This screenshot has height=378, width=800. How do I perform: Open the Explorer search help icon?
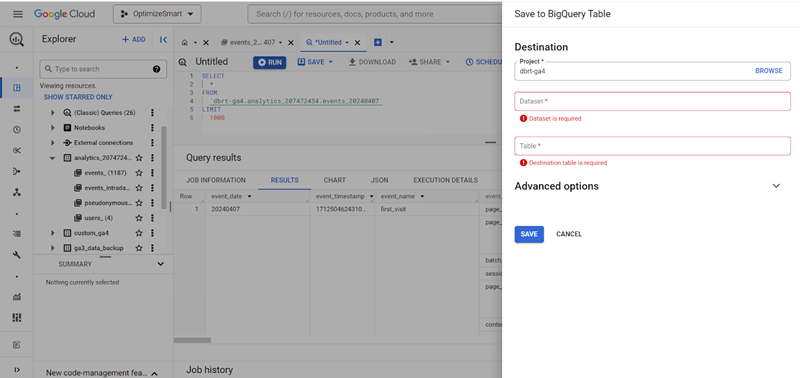pyautogui.click(x=157, y=69)
